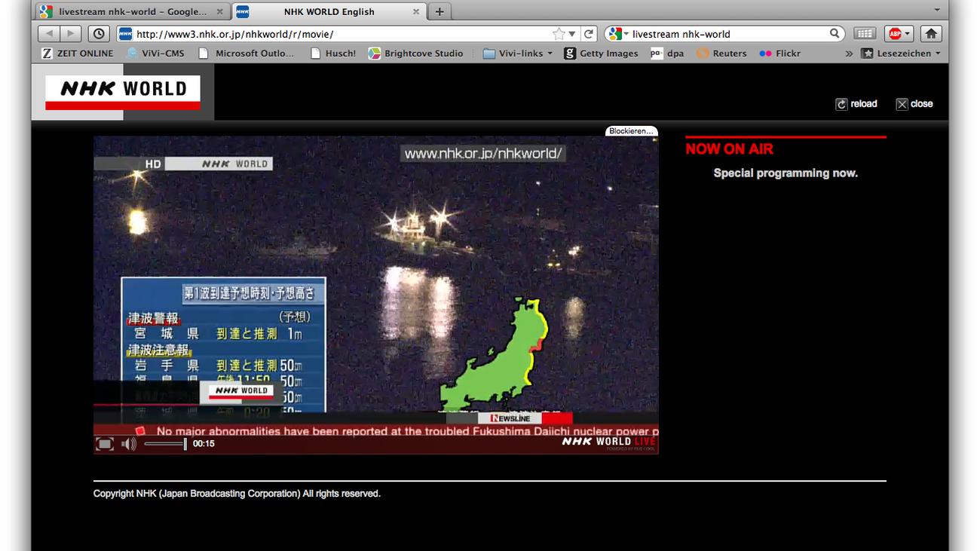Viewport: 980px width, 551px height.
Task: Reload page with address bar refresh icon
Action: pos(590,34)
